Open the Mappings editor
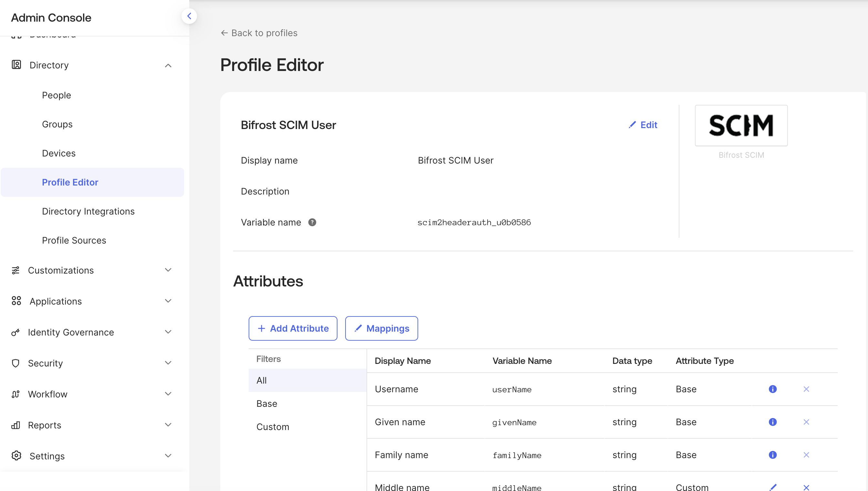This screenshot has height=491, width=868. coord(381,328)
